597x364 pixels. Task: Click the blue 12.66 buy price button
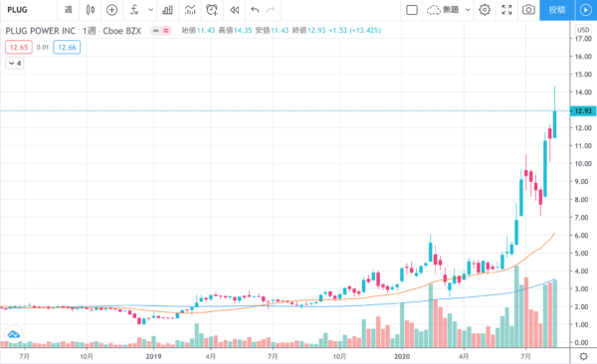67,47
